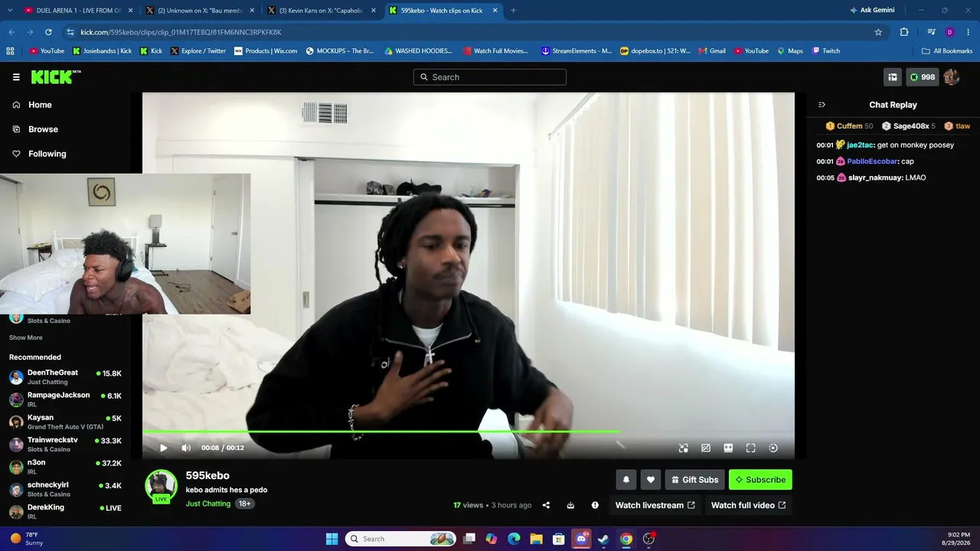
Task: Focus the Kick Search field
Action: coord(490,77)
